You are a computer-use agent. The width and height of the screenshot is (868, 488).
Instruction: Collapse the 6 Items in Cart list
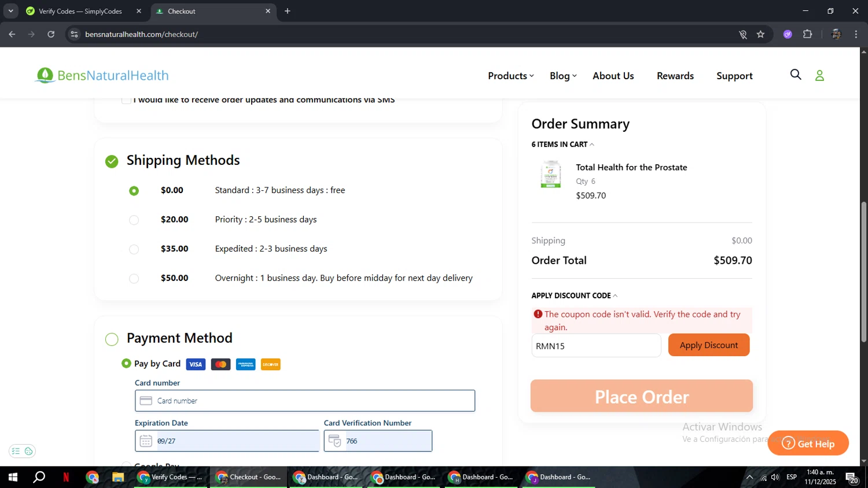pyautogui.click(x=563, y=145)
